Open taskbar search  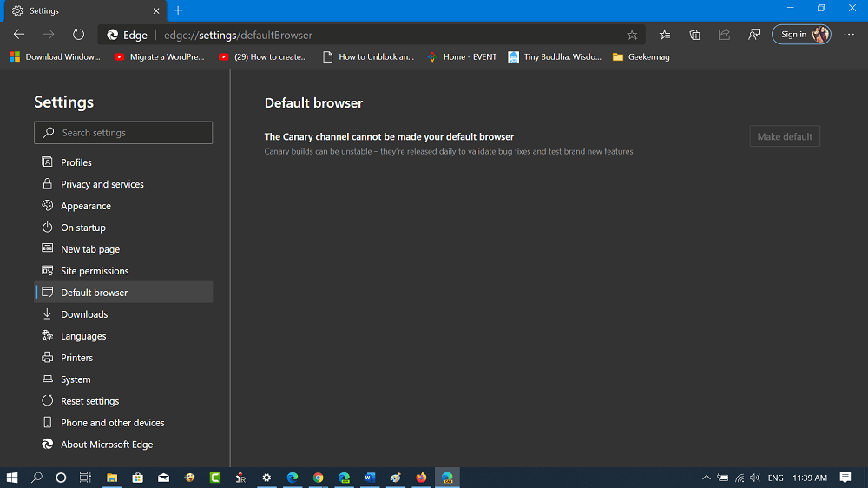[x=36, y=478]
